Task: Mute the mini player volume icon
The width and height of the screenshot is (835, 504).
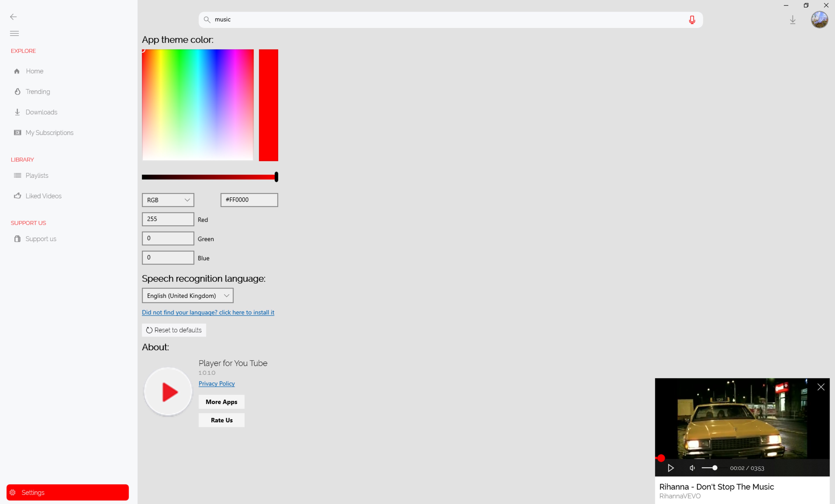Action: tap(692, 468)
